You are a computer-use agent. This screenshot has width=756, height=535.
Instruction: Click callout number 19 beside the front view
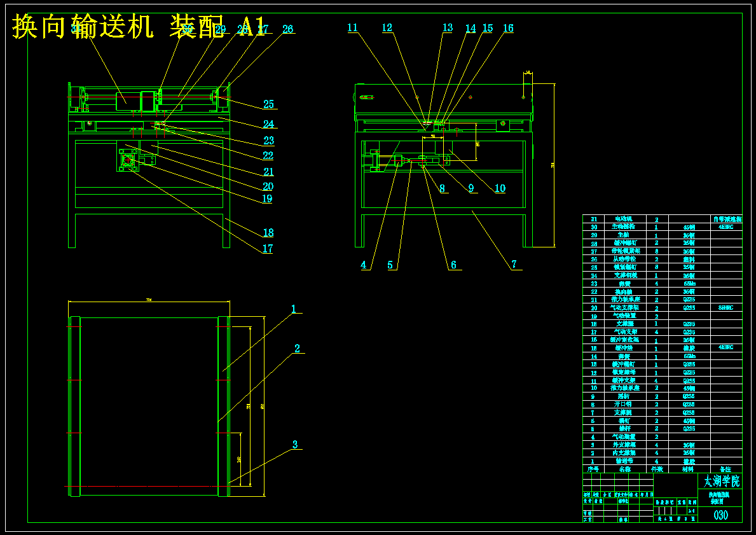point(266,198)
